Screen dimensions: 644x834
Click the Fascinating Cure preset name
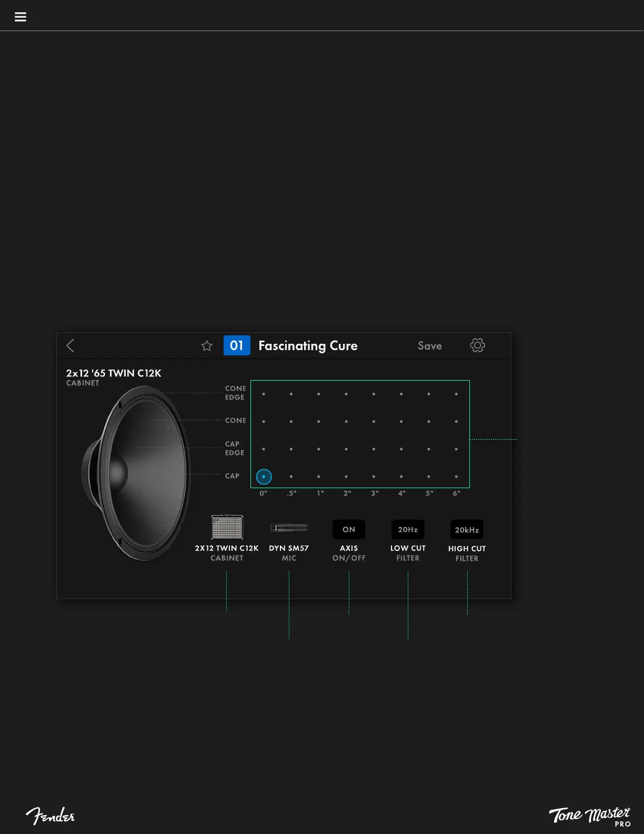[308, 346]
